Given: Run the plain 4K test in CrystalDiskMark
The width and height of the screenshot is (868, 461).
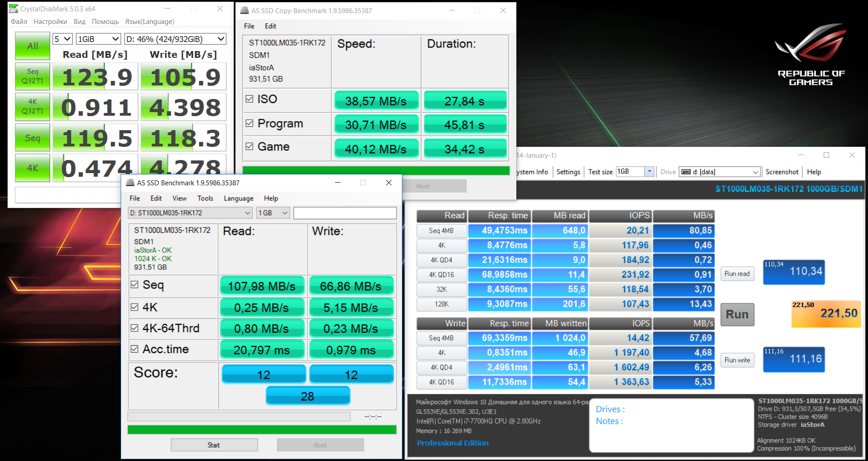Looking at the screenshot, I should point(33,168).
